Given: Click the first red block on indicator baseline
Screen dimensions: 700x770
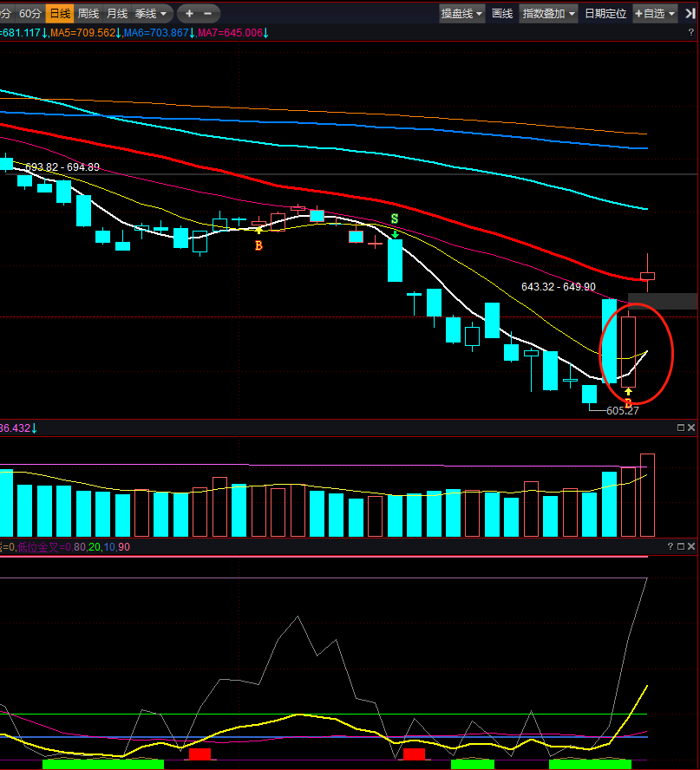Looking at the screenshot, I should coord(200,754).
